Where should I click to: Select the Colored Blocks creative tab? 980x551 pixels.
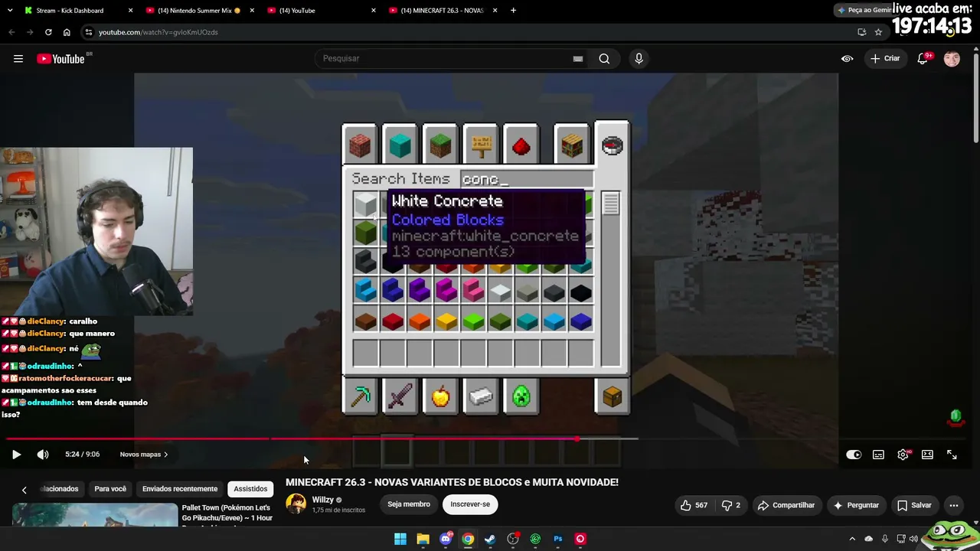(x=400, y=145)
